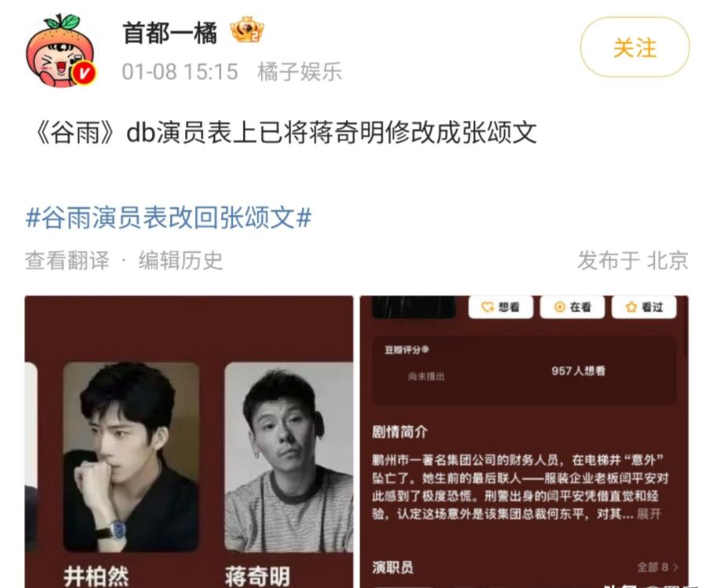Viewport: 709px width, 588px height.
Task: Open the 首都一橘 username profile
Action: (170, 33)
